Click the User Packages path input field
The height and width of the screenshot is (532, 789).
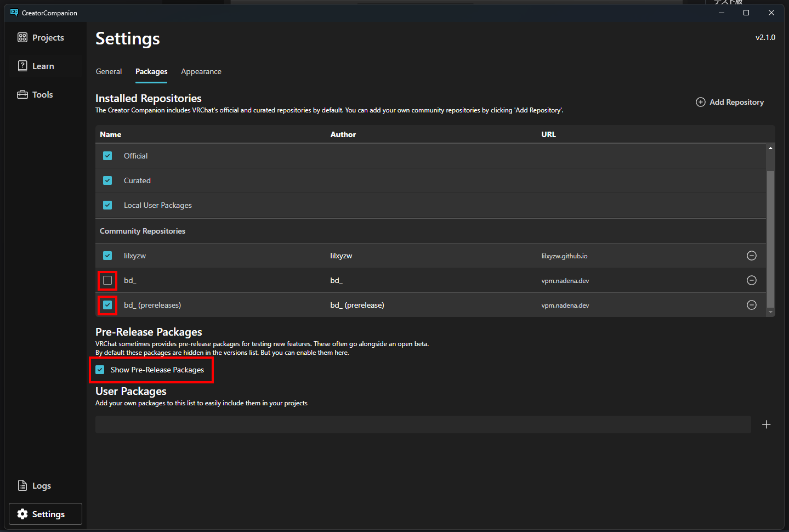click(x=423, y=425)
